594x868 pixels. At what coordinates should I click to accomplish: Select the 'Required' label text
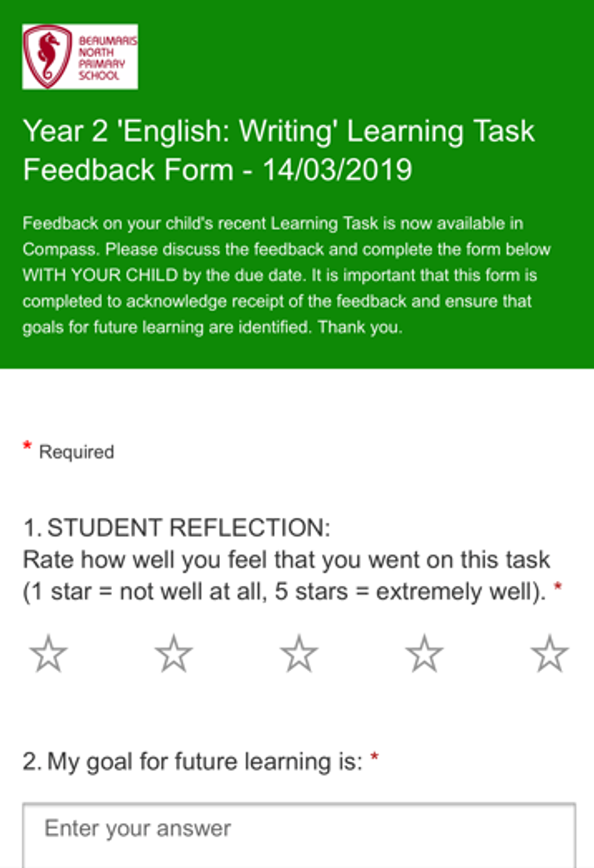[76, 452]
